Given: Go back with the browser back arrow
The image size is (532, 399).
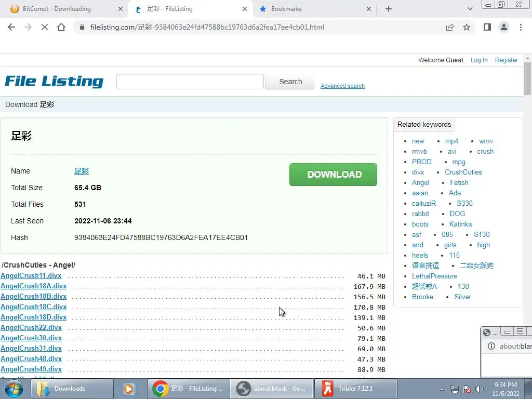Looking at the screenshot, I should pos(11,27).
